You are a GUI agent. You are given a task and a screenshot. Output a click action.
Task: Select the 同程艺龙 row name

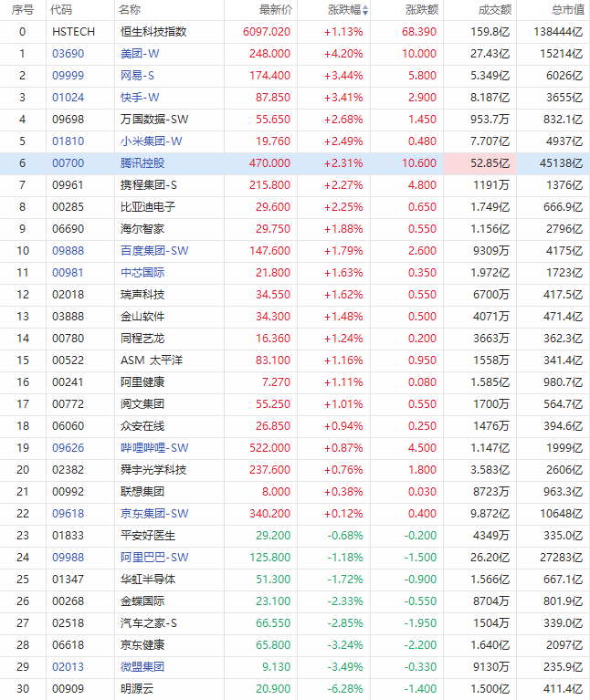[142, 338]
